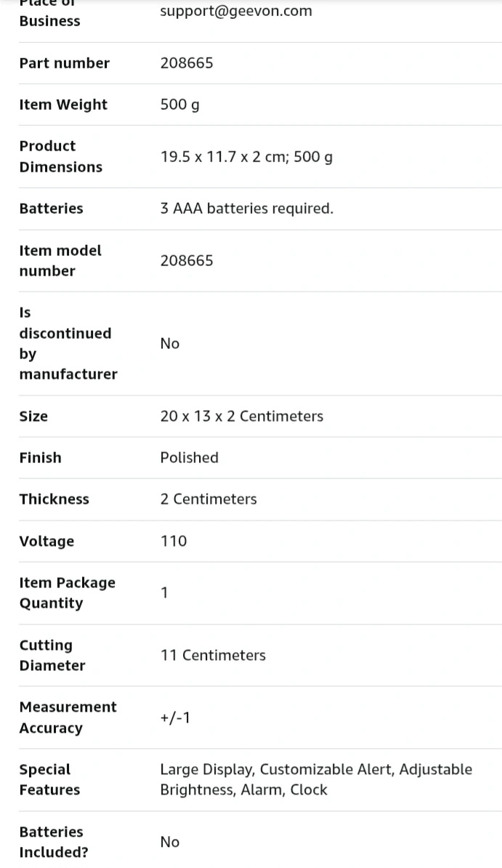
Task: Select the Cutting Diameter value 11 Centimeters
Action: coord(213,656)
